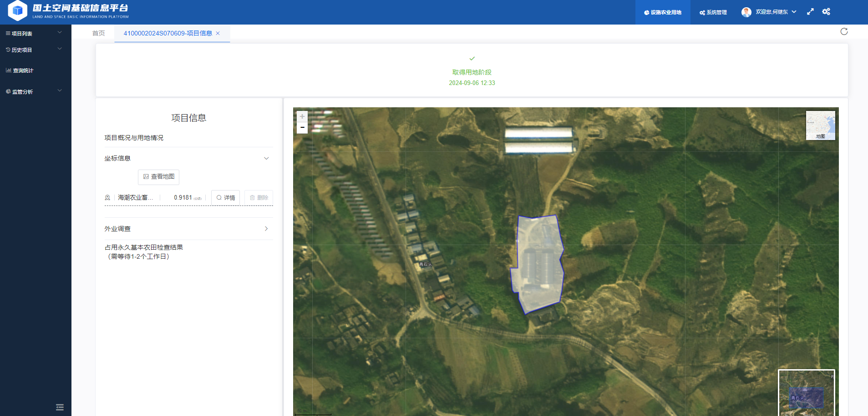Open 系统管理 menu
Image resolution: width=868 pixels, height=416 pixels.
713,12
